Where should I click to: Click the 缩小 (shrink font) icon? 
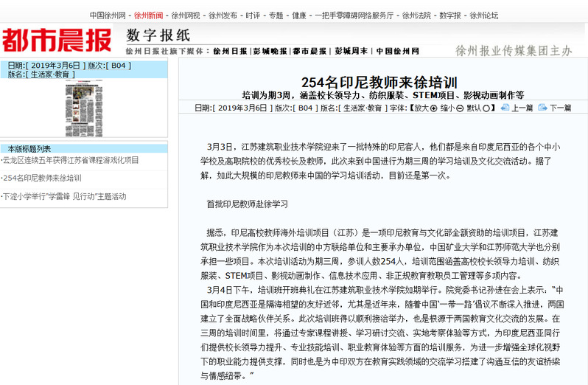pos(460,108)
